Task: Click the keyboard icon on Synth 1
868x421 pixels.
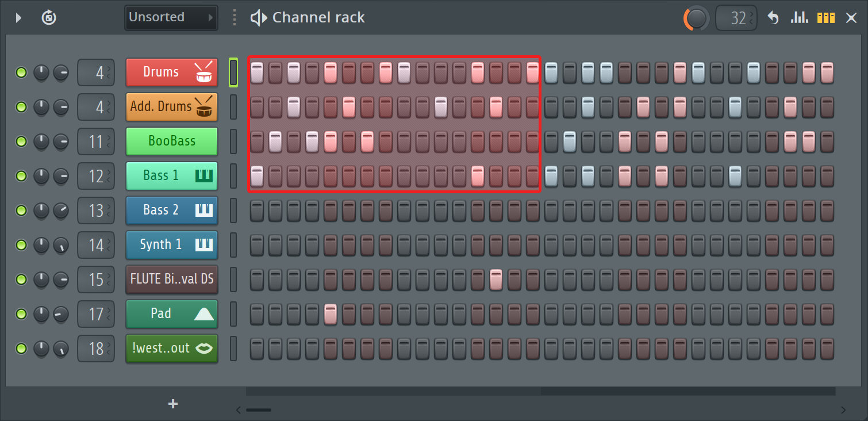Action: click(205, 244)
